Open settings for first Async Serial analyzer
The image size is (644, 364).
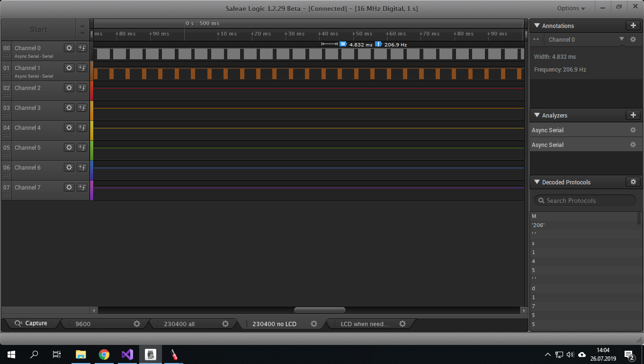click(x=633, y=130)
